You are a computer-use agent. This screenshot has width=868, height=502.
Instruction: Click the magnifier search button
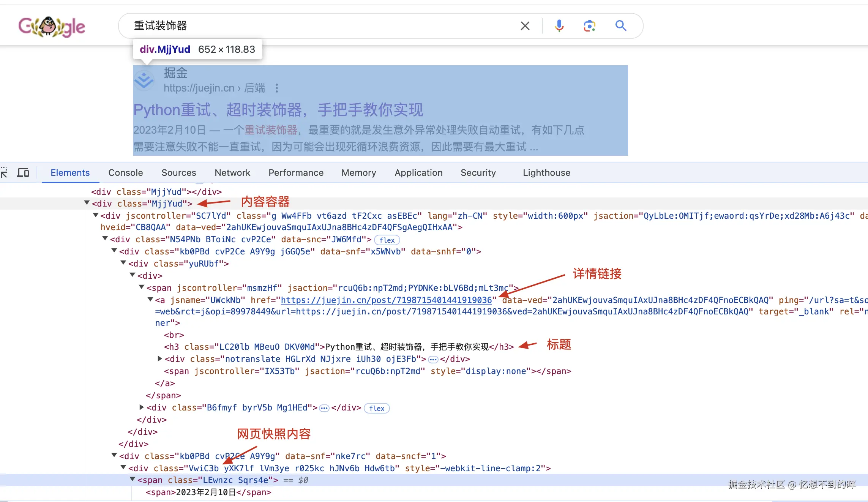(621, 26)
